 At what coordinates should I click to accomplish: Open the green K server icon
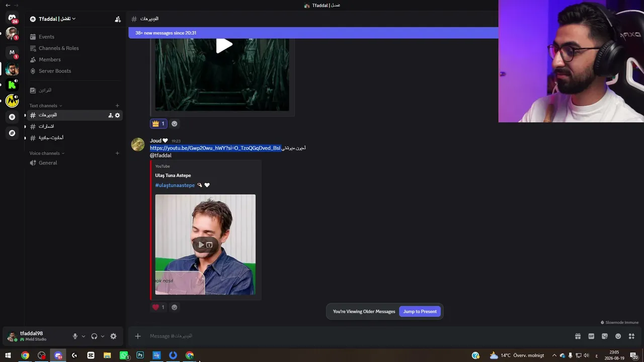(x=12, y=84)
